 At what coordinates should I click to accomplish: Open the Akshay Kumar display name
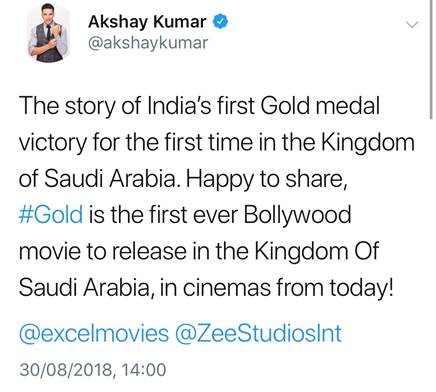point(147,22)
